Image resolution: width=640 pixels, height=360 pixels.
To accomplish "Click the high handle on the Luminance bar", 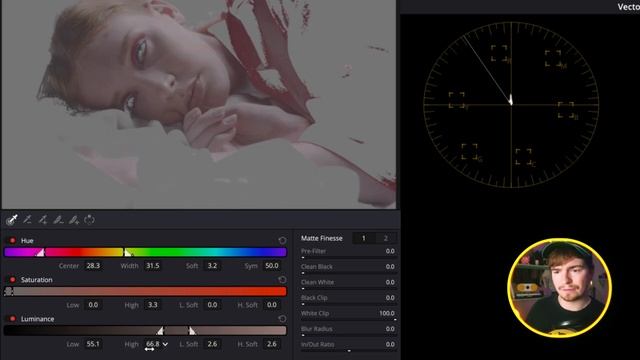I will 191,330.
